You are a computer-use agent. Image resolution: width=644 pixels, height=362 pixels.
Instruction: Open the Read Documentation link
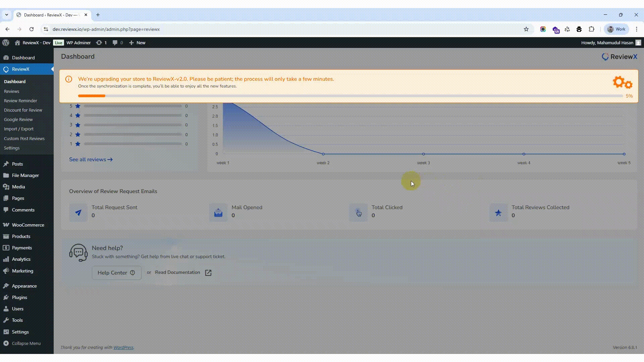pyautogui.click(x=177, y=273)
